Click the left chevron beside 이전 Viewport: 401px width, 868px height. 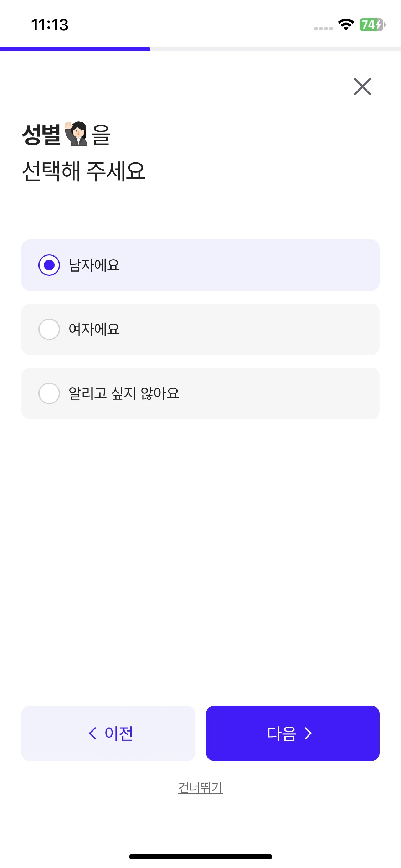tap(93, 733)
